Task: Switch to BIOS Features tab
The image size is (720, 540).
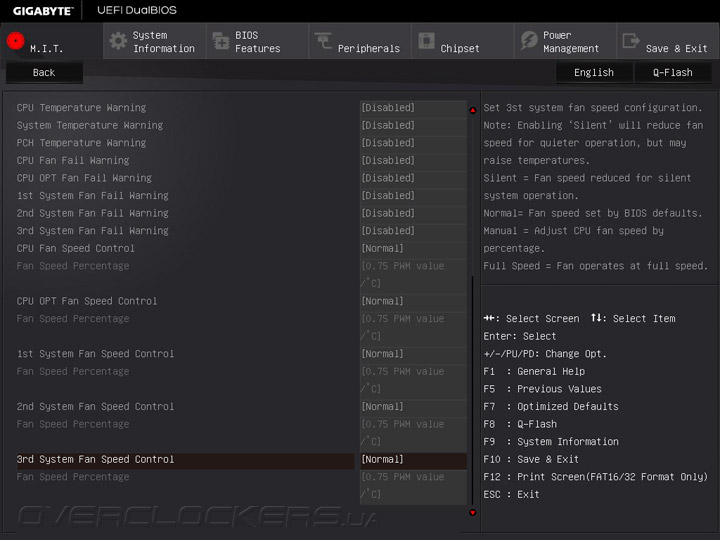Action: [x=258, y=41]
